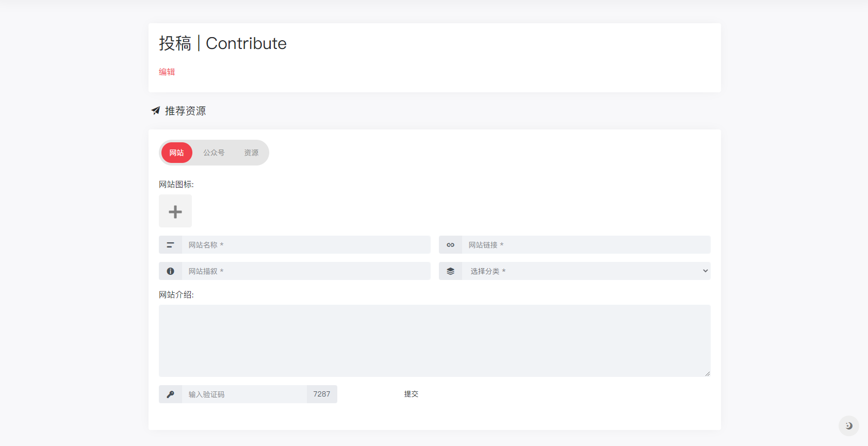Click inside the 网站介绍 text area
Image resolution: width=868 pixels, height=446 pixels.
434,341
